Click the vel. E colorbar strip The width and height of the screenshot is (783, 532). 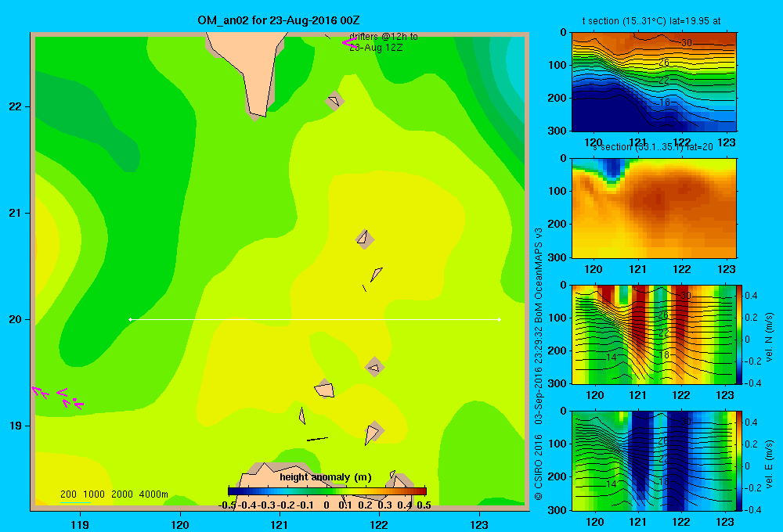click(x=740, y=461)
